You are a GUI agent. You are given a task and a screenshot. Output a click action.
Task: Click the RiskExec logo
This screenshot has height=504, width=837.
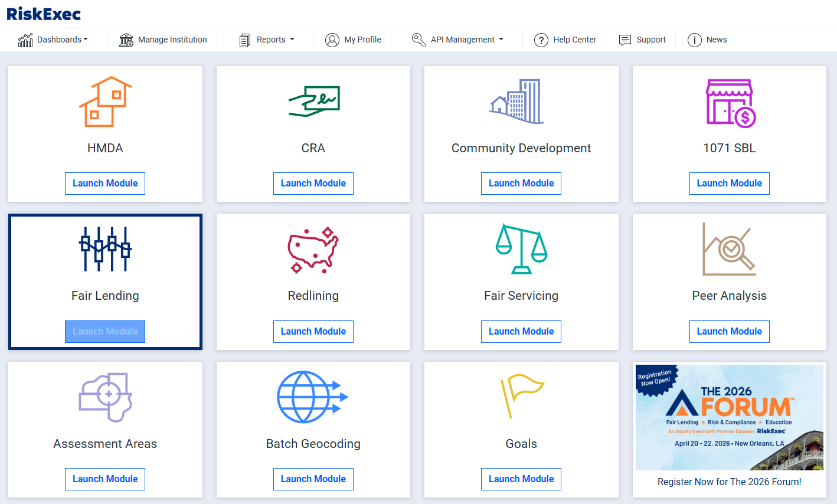pyautogui.click(x=44, y=14)
